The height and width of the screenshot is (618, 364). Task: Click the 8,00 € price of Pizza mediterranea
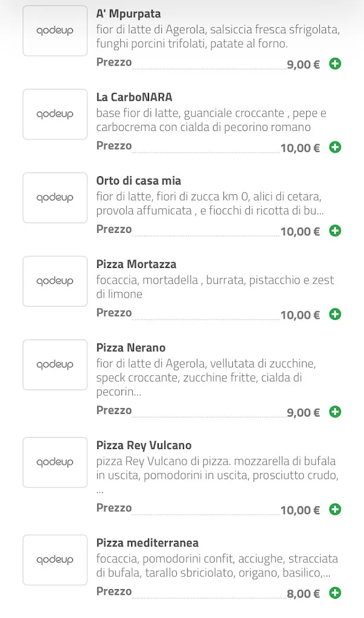pos(303,594)
